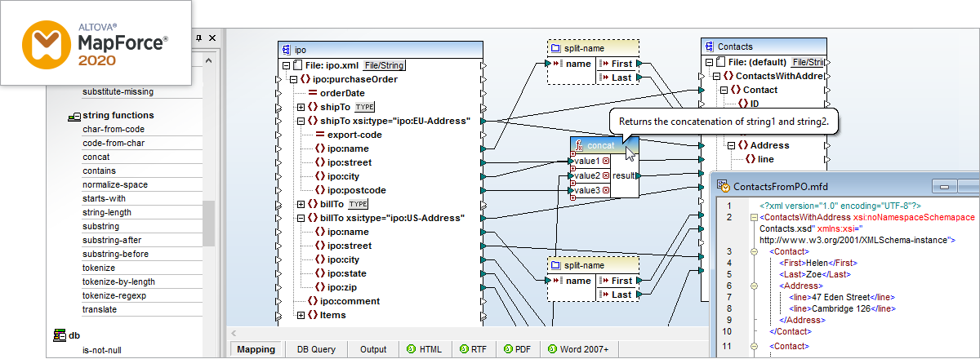Click the ContactsFromPO.mfd window icon
This screenshot has width=980, height=359.
coord(724,186)
